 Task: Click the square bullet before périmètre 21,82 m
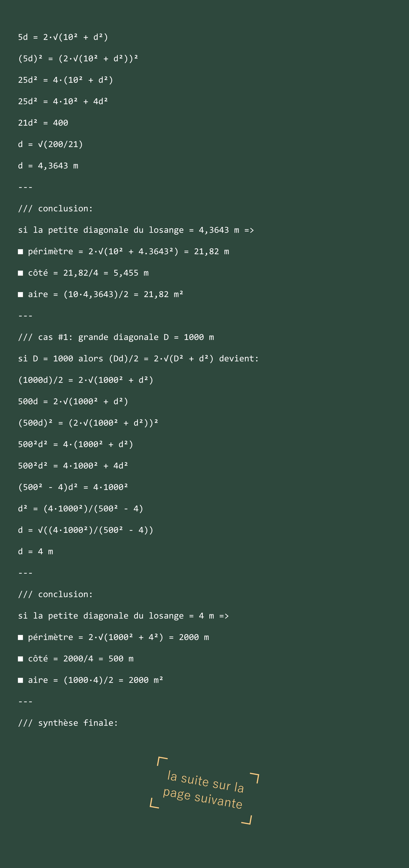point(21,252)
